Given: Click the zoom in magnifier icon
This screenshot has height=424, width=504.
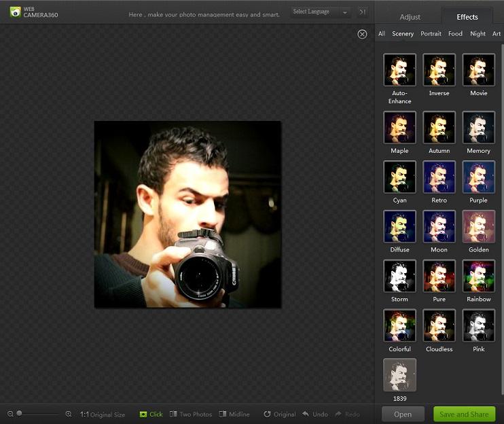Looking at the screenshot, I should (x=69, y=414).
